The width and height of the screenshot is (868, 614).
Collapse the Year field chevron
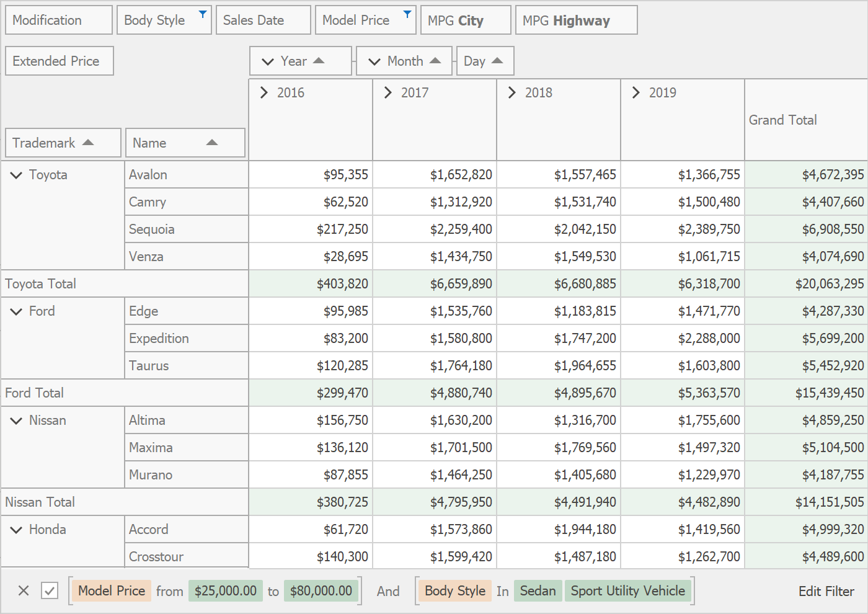point(268,61)
